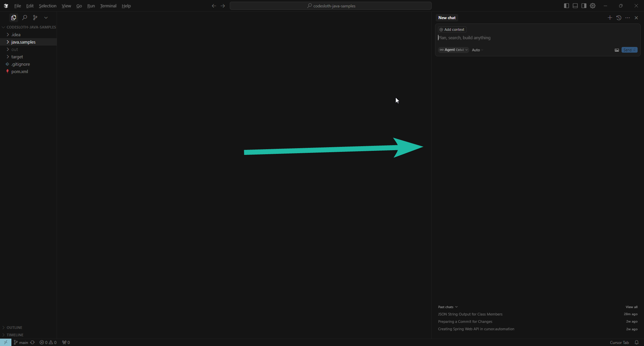The height and width of the screenshot is (346, 644).
Task: Open the Search view icon
Action: [x=24, y=17]
